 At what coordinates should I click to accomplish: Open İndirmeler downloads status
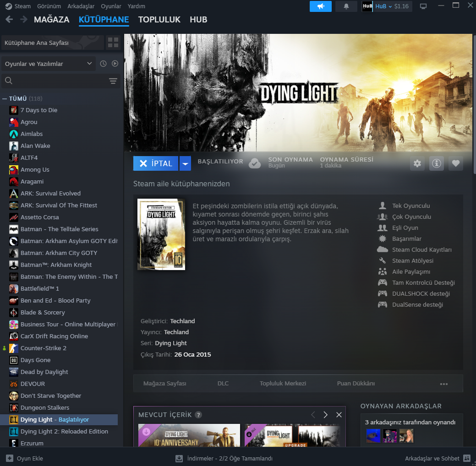(x=224, y=458)
